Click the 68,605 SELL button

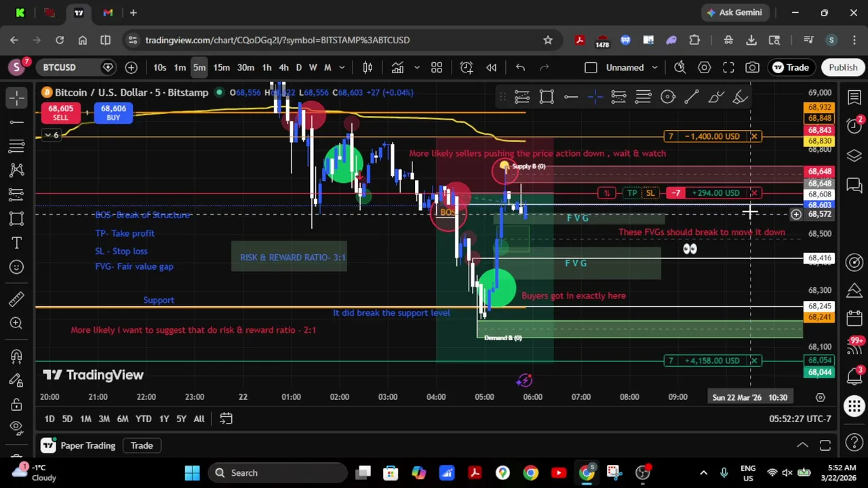pyautogui.click(x=60, y=113)
